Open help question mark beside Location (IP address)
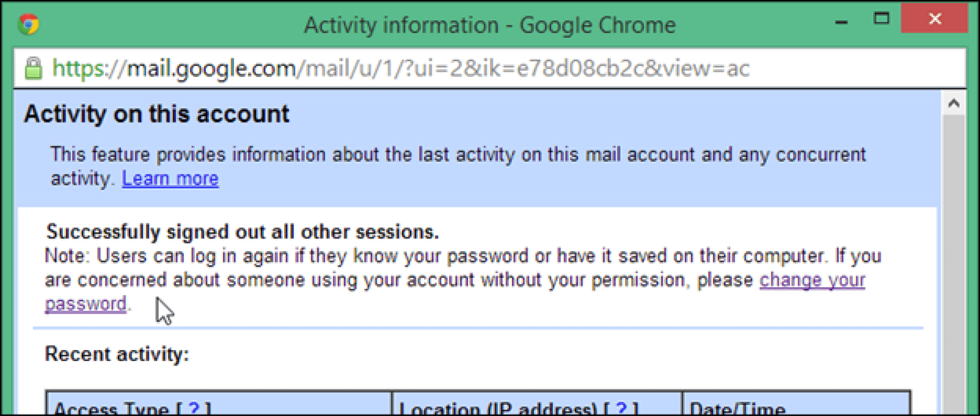The width and height of the screenshot is (980, 416). point(621,409)
